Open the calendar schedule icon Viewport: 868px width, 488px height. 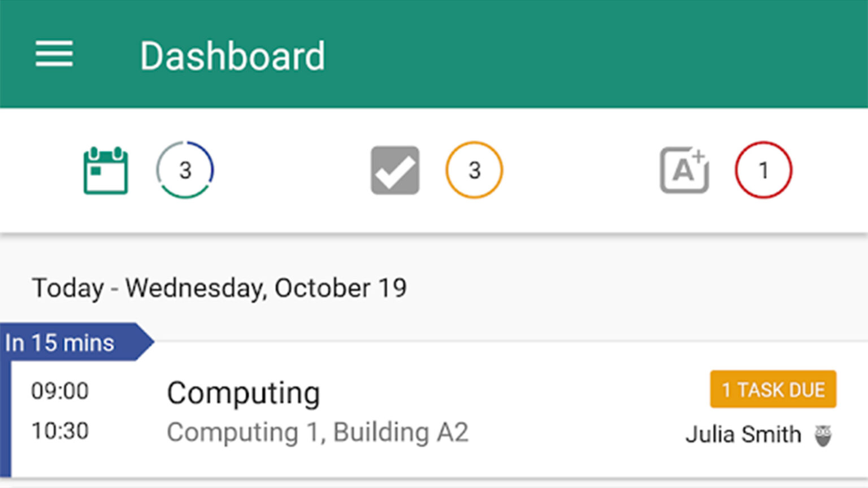tap(105, 170)
